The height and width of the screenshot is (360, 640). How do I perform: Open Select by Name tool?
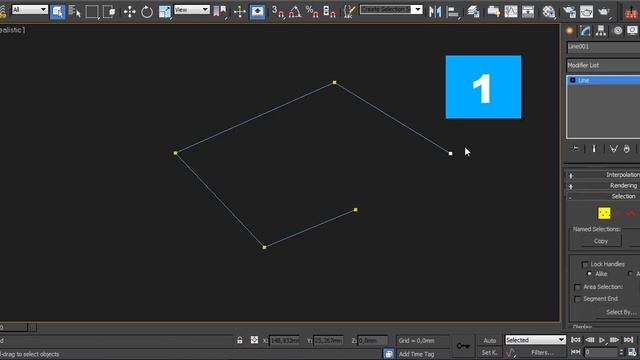pyautogui.click(x=75, y=11)
